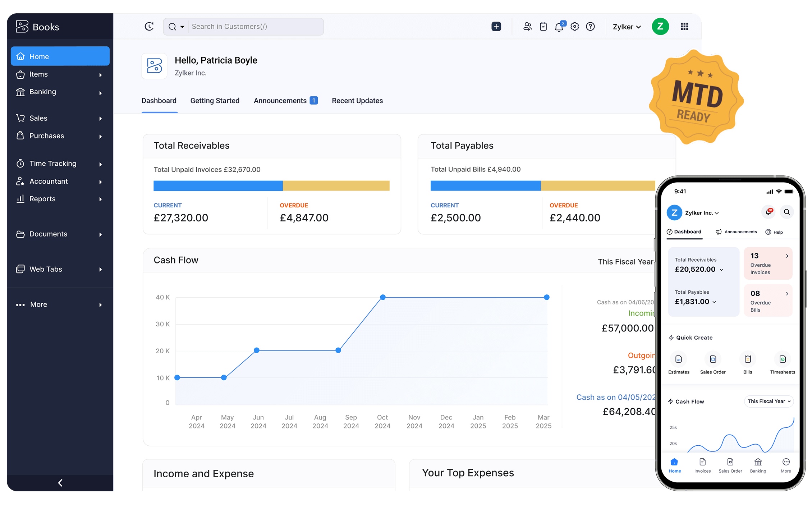Open the apps grid icon
The image size is (812, 505).
click(684, 26)
